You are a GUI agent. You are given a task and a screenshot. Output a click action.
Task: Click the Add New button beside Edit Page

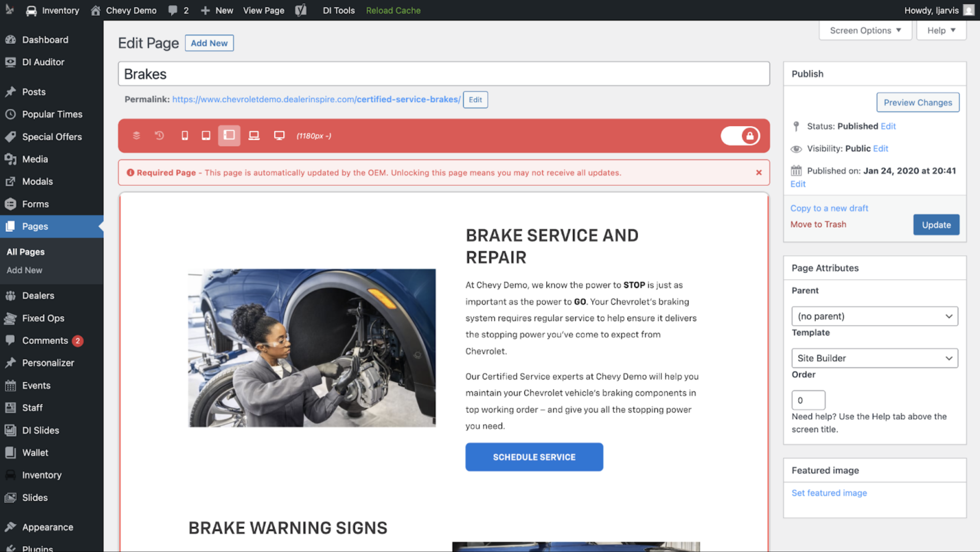click(209, 43)
